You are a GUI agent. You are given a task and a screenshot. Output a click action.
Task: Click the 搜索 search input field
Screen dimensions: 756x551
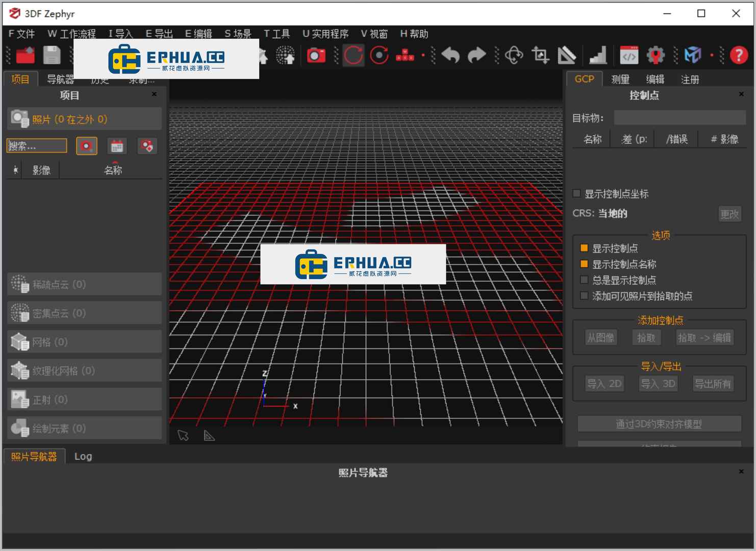click(37, 146)
